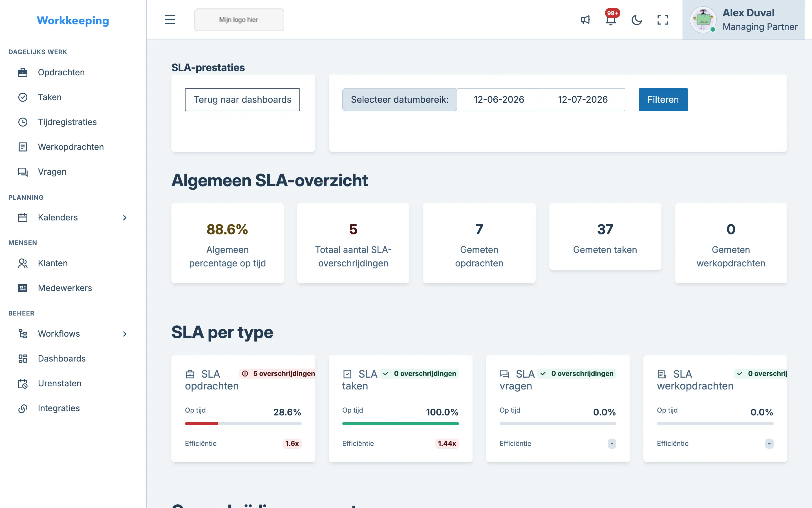This screenshot has height=508, width=812.
Task: Open Werkopdrachten from the sidebar
Action: [x=73, y=147]
